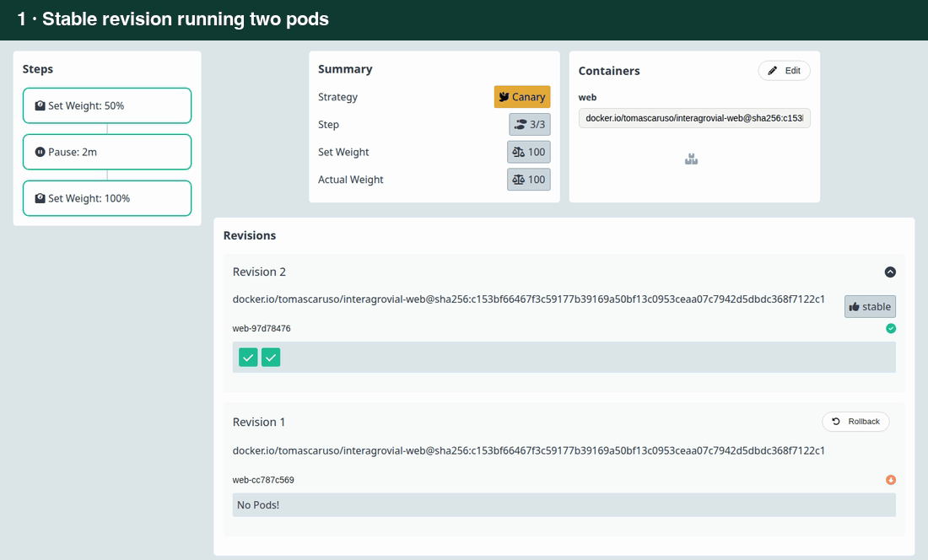
Task: Click the Containers panel heading
Action: (x=609, y=71)
